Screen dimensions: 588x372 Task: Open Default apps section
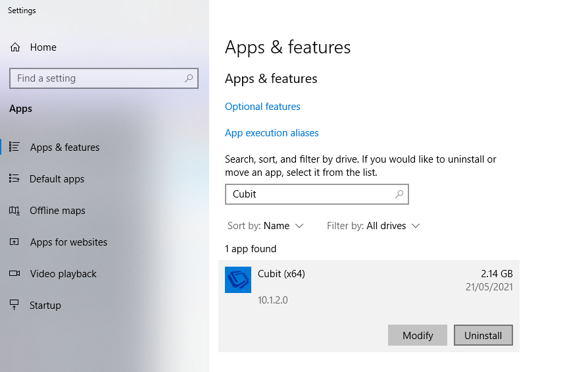coord(57,178)
